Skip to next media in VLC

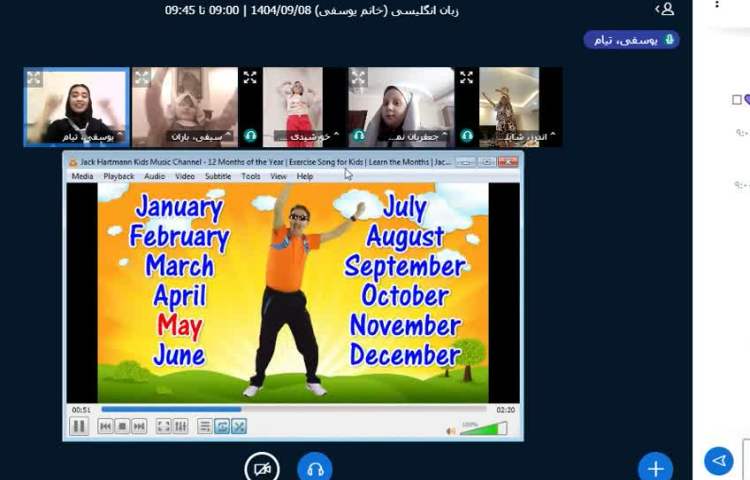pyautogui.click(x=139, y=427)
